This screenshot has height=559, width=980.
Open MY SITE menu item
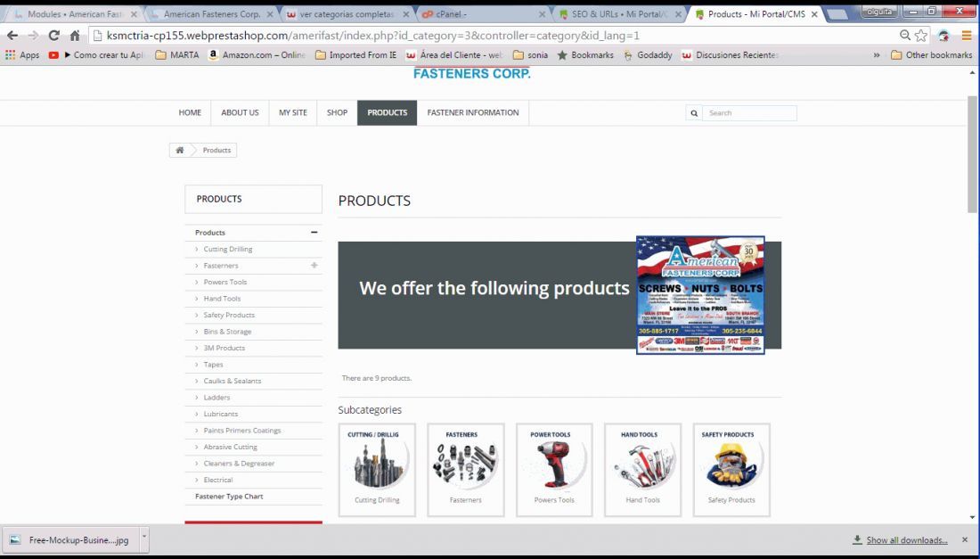pyautogui.click(x=292, y=112)
